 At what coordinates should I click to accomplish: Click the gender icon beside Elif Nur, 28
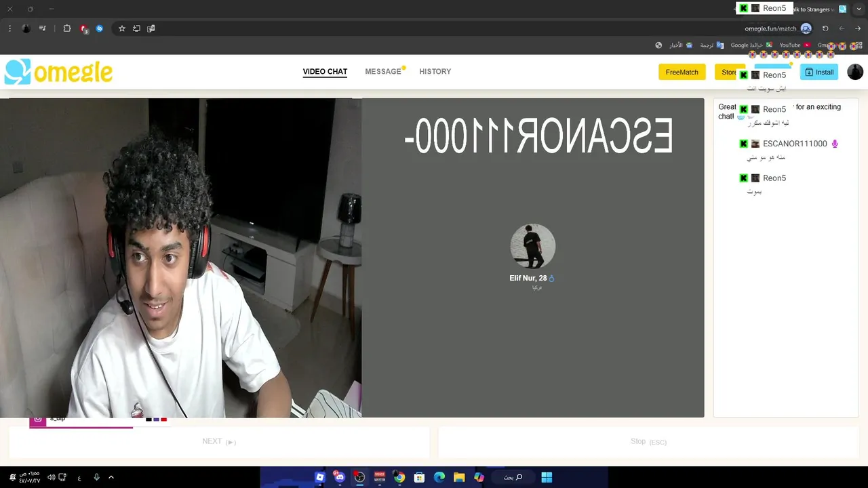click(551, 279)
